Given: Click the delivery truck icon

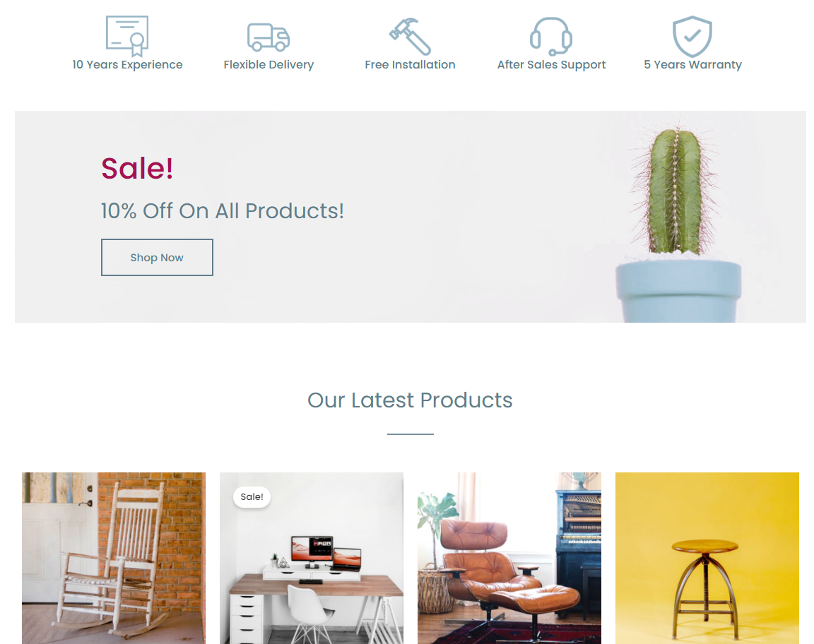Looking at the screenshot, I should [x=269, y=37].
